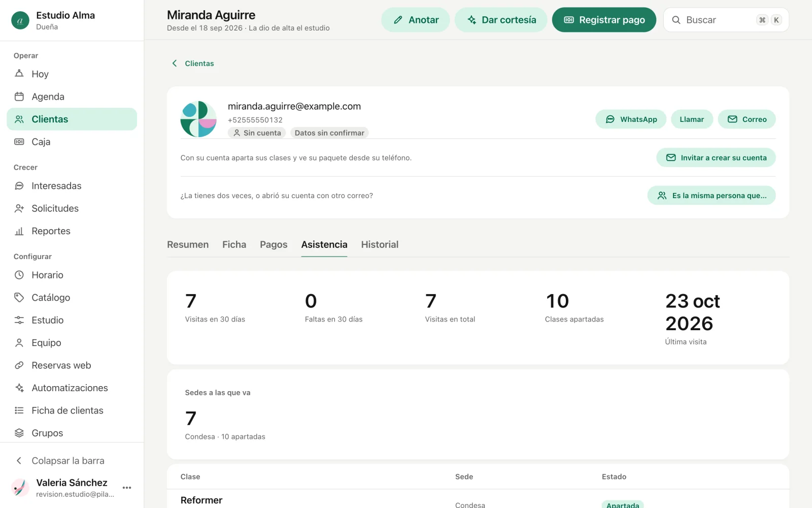The width and height of the screenshot is (812, 508).
Task: Select the Asistencia tab
Action: coord(324,244)
